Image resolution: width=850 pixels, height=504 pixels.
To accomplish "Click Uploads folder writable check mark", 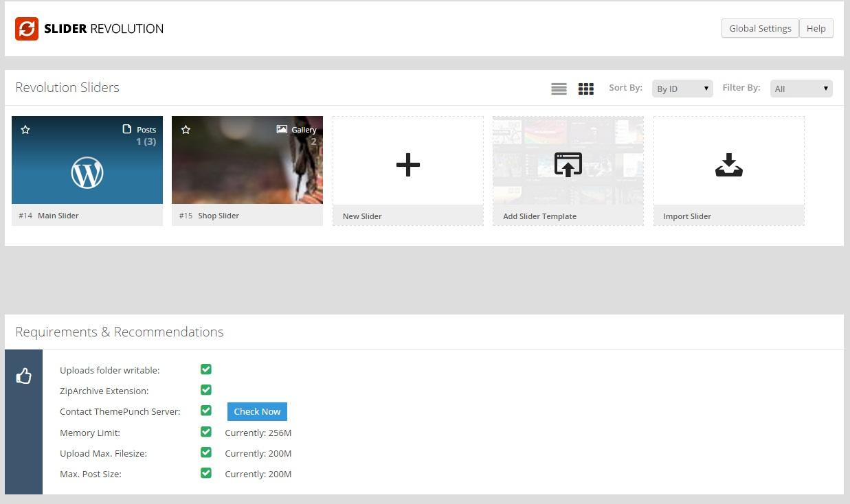I will click(205, 369).
